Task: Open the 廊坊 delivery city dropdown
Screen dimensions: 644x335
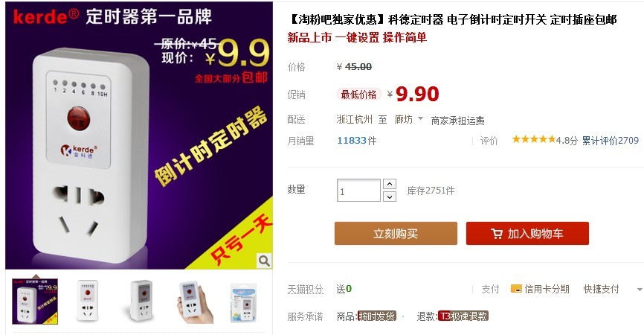Action: pos(409,119)
